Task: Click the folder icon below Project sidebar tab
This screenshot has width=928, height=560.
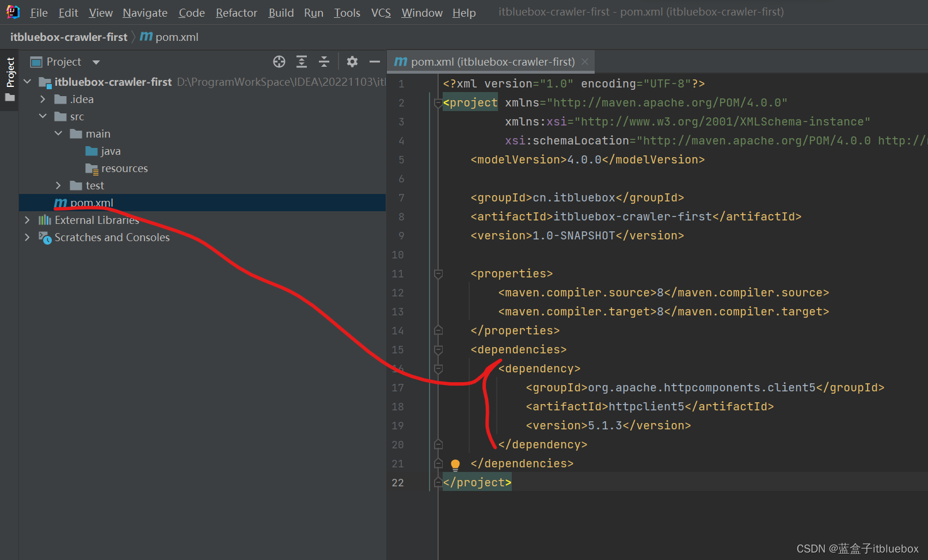Action: click(10, 97)
